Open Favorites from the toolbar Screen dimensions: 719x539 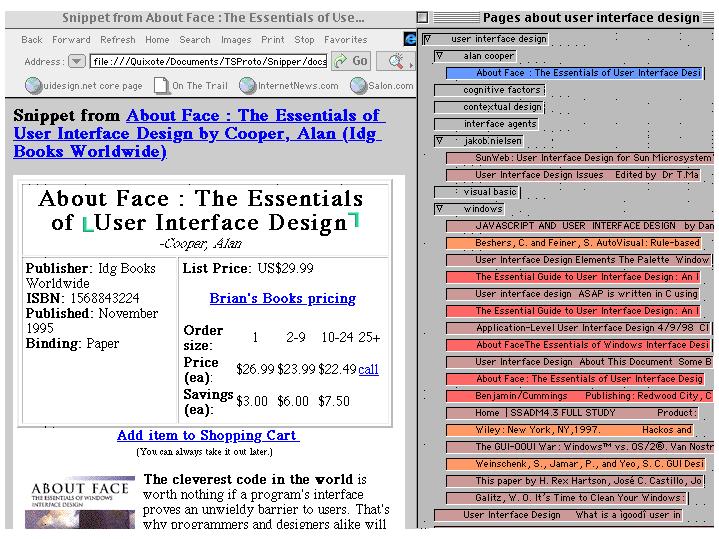(x=346, y=40)
